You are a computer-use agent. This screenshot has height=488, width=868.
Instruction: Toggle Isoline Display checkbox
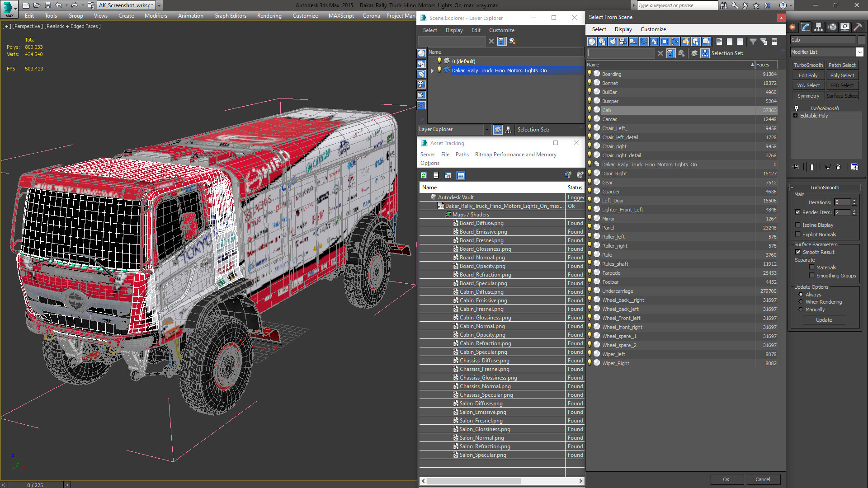[797, 225]
